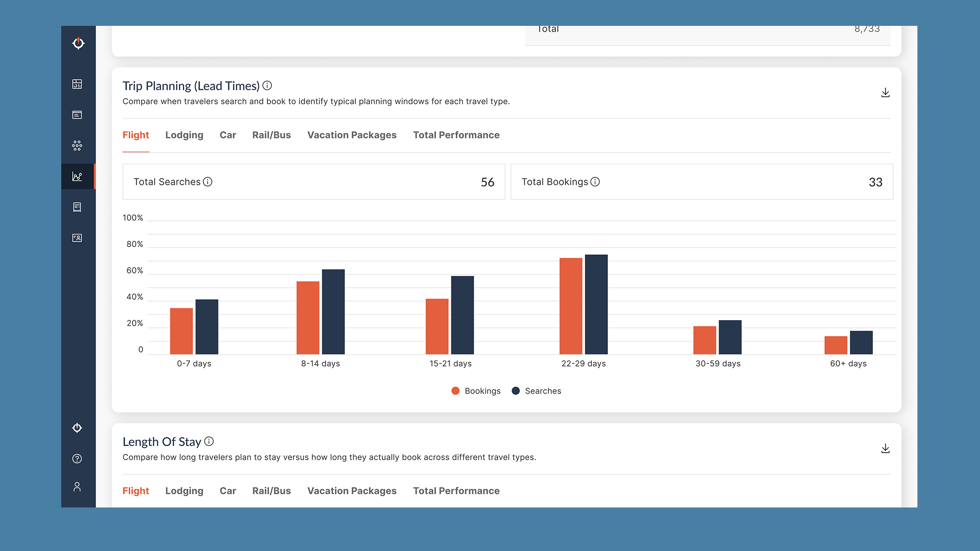
Task: Switch to the Vacation Packages tab in Trip Planning
Action: (x=352, y=135)
